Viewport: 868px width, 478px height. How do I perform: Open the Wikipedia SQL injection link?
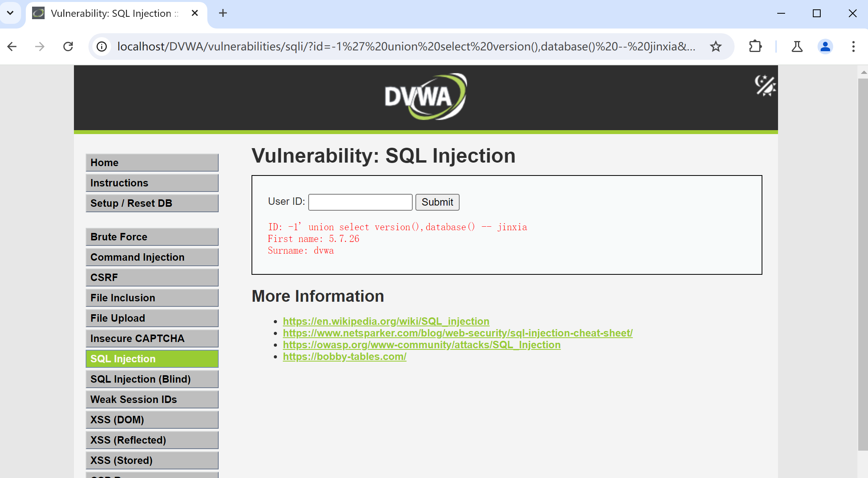click(x=386, y=321)
